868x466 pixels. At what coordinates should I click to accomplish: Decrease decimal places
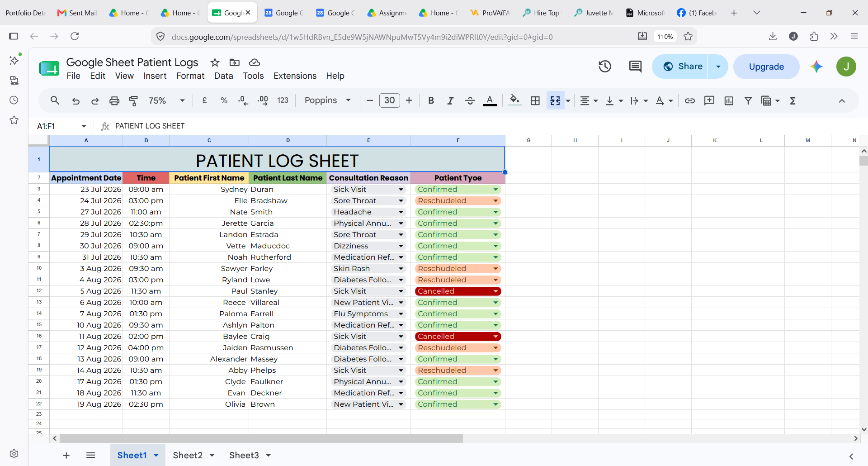[243, 100]
